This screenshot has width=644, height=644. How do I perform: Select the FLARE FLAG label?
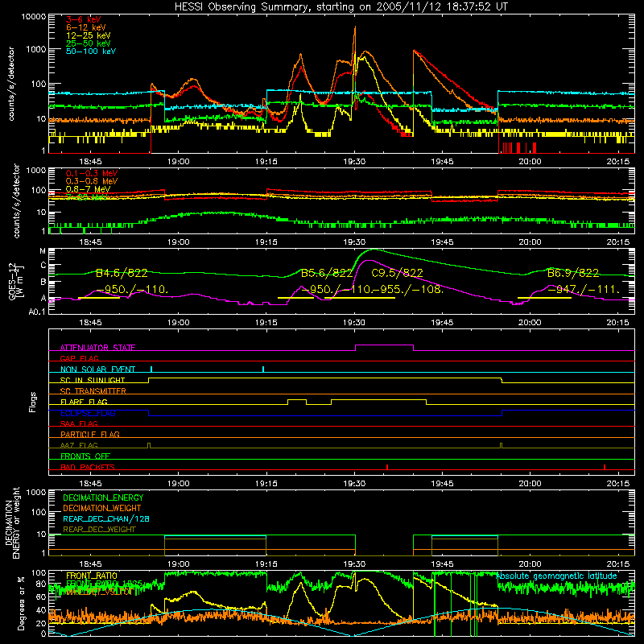click(84, 402)
